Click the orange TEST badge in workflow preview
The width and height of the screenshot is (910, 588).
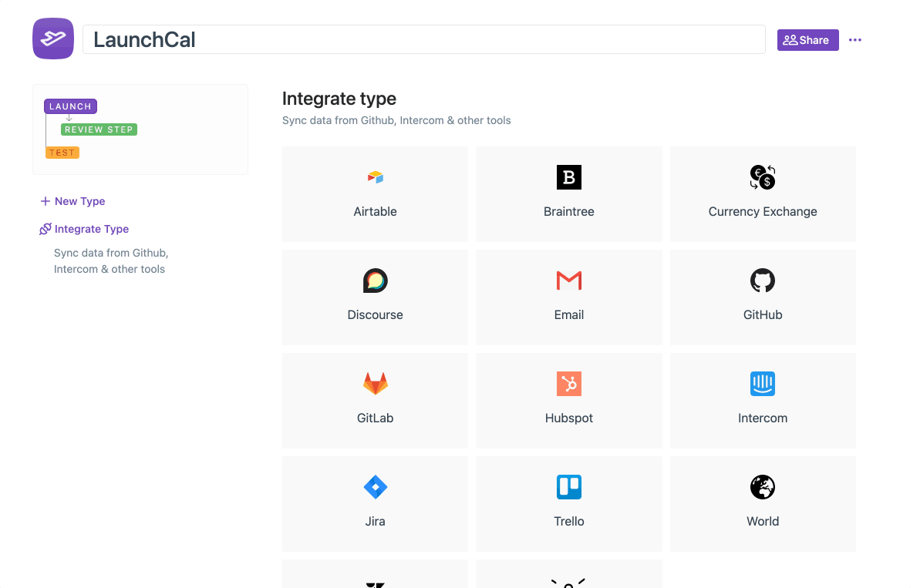(x=62, y=152)
